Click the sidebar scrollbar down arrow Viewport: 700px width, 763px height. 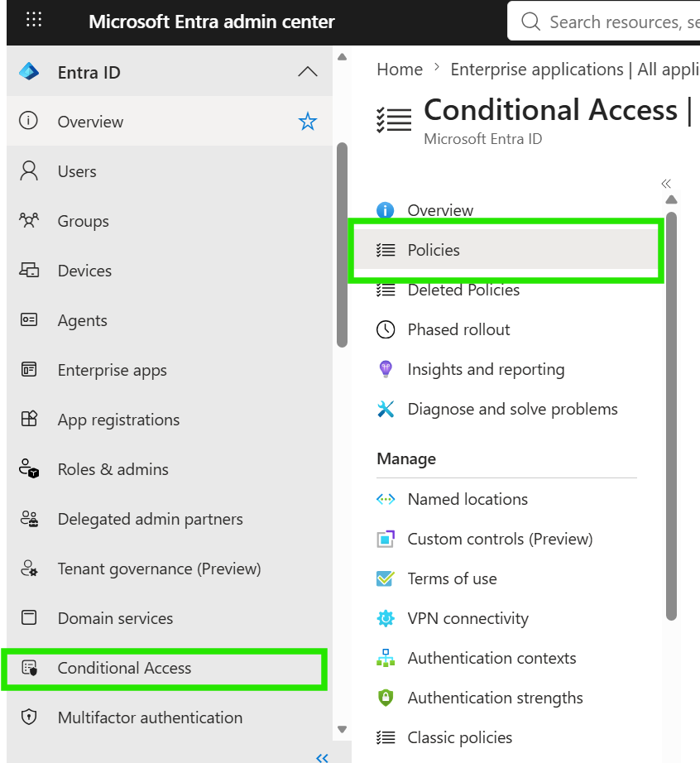coord(343,729)
